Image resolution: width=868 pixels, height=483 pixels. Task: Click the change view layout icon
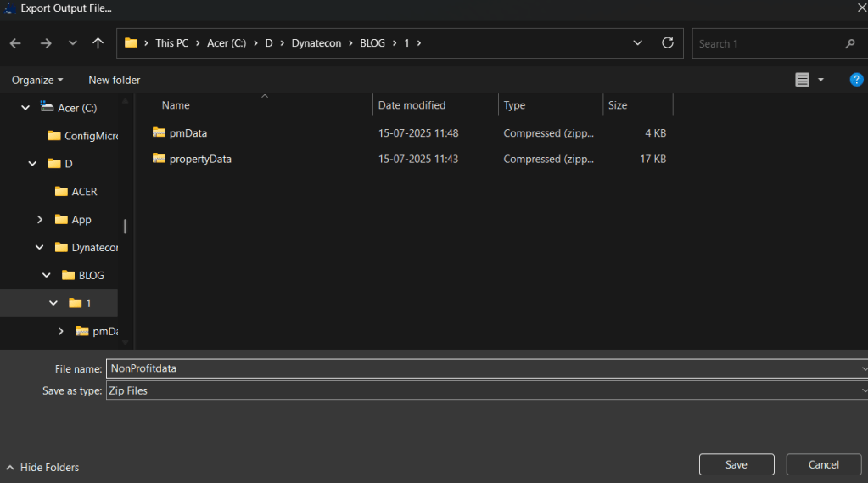[x=802, y=80]
